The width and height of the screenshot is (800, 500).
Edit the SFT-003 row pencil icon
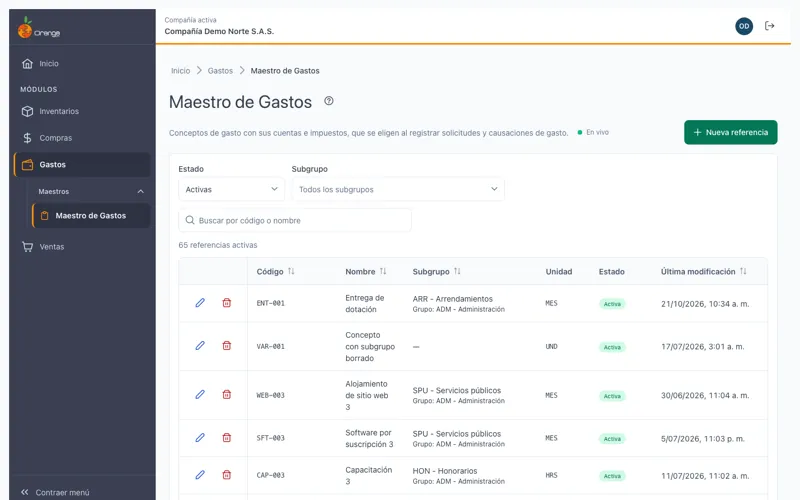(x=200, y=438)
